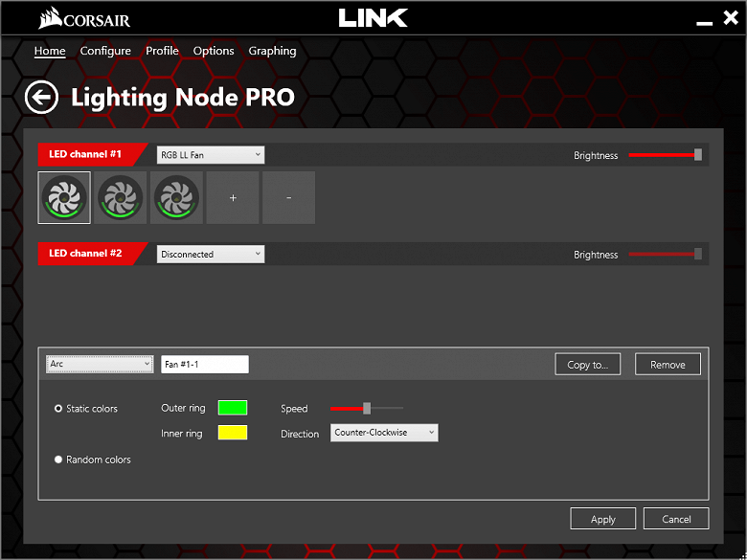
Task: Select the Random colors radio button
Action: 58,459
